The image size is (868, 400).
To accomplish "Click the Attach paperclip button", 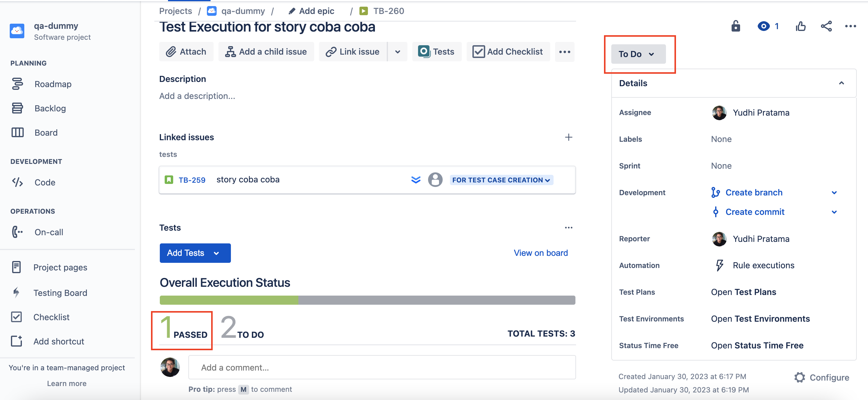I will coord(186,52).
